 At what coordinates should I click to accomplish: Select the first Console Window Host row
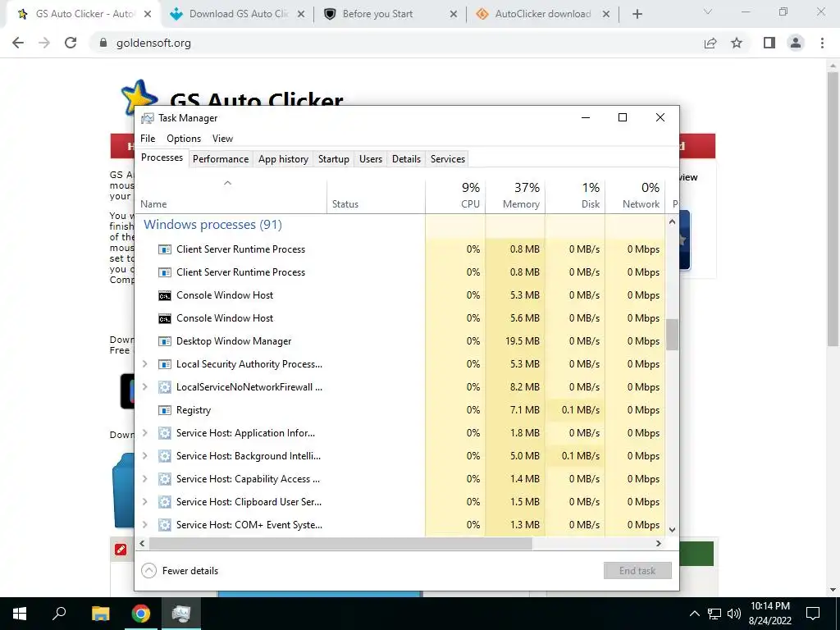[x=400, y=295]
